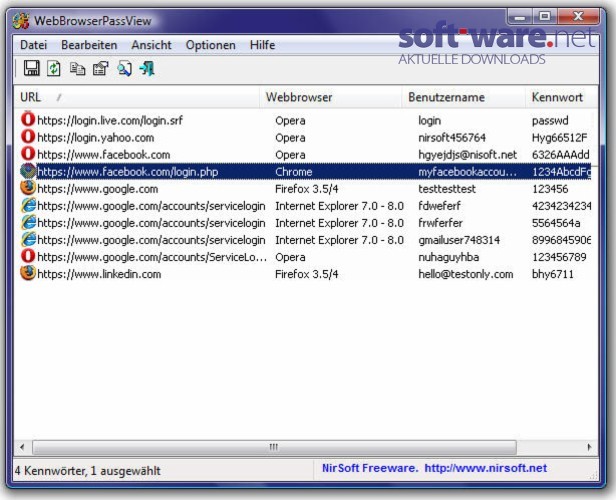Click the username nirsoft456764
Screen dimensions: 616x500
pyautogui.click(x=452, y=138)
